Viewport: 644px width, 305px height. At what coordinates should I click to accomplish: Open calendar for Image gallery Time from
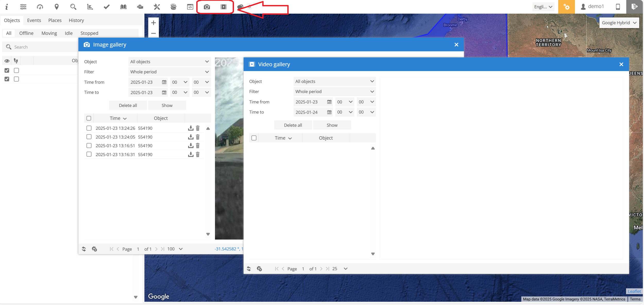164,82
